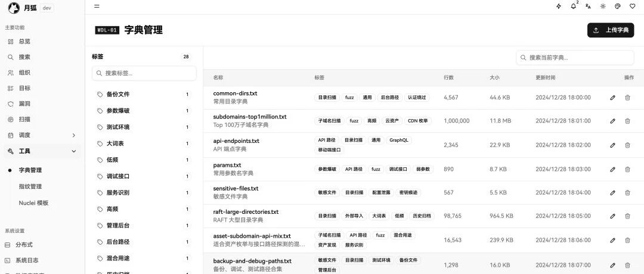This screenshot has height=274, width=644.
Task: Filter by 调试接口 tag
Action: tap(144, 176)
